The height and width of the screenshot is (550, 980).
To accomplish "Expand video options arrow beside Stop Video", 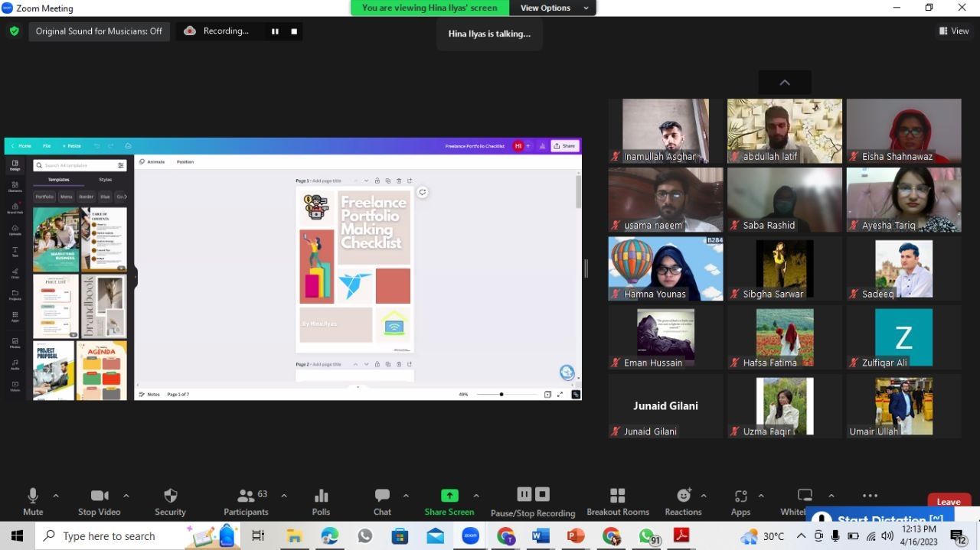I will point(126,496).
